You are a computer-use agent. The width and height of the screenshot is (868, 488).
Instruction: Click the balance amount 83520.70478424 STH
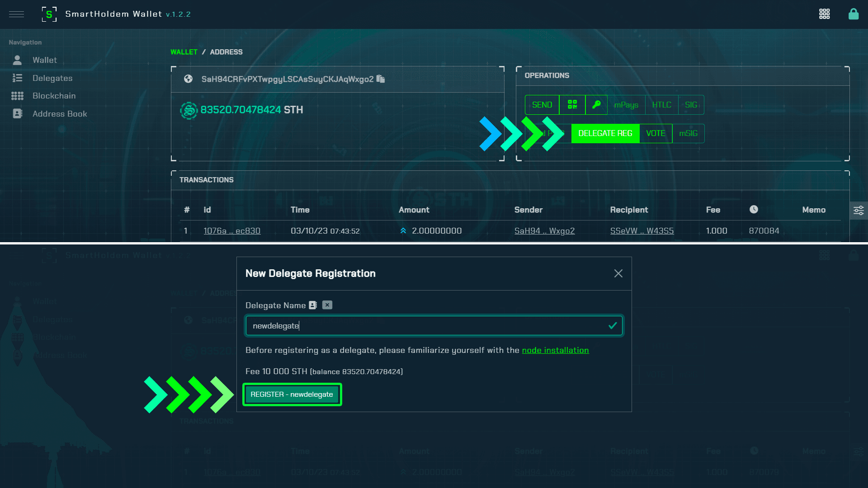251,110
